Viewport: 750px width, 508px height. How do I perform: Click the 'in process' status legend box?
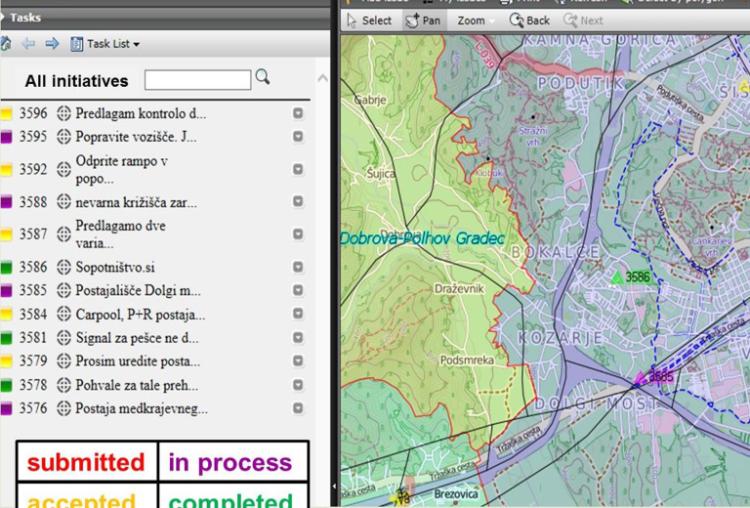[x=230, y=463]
